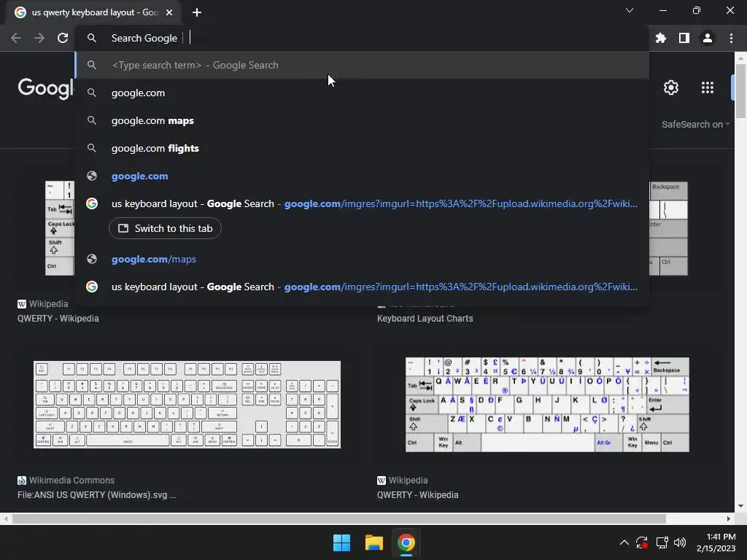The image size is (747, 560).
Task: Reload the page with the refresh icon
Action: point(63,38)
